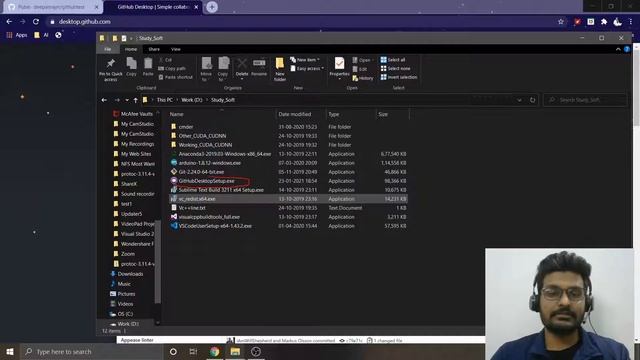Click the browser address bar
The image size is (640, 360).
tap(302, 22)
